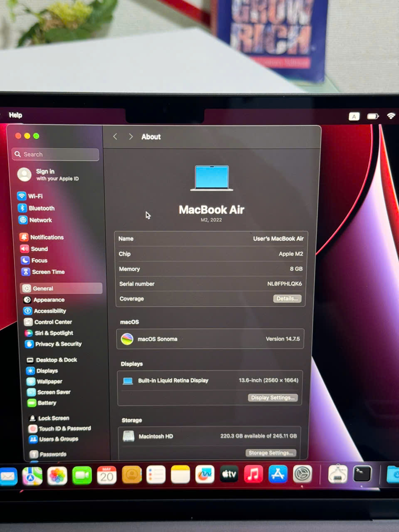Launch Freeform from the Dock
Screen dimensions: 399x532
[205, 474]
